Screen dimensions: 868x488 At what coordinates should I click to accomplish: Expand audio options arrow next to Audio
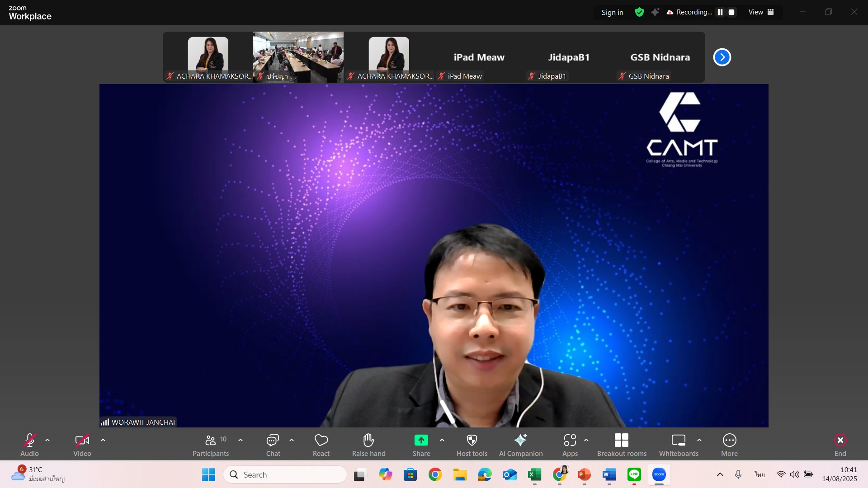[x=47, y=440]
